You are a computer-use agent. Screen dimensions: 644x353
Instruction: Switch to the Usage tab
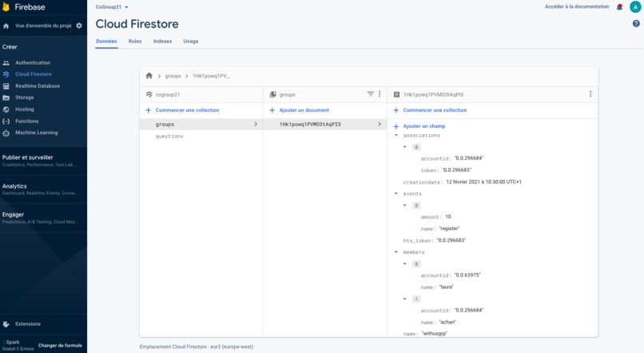click(191, 41)
